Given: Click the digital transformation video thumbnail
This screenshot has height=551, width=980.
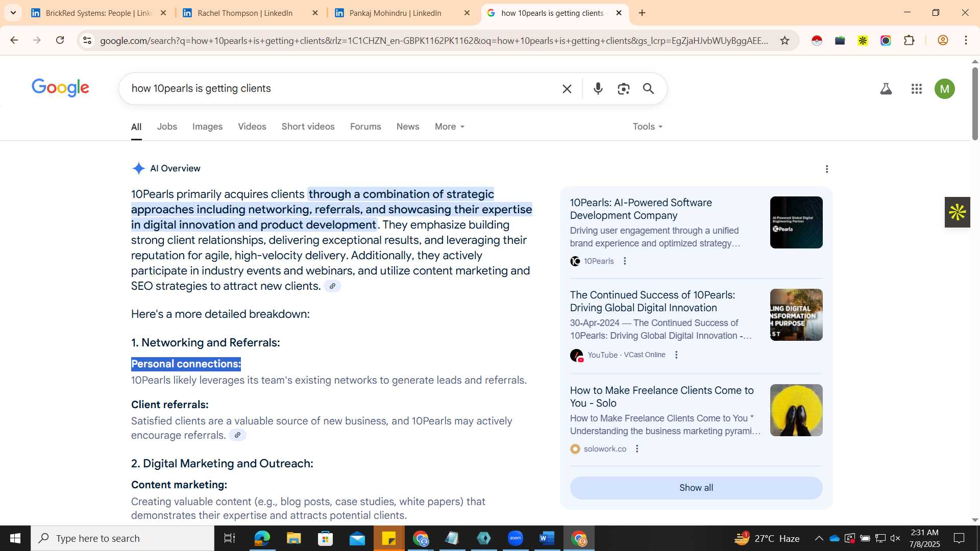Looking at the screenshot, I should [796, 315].
